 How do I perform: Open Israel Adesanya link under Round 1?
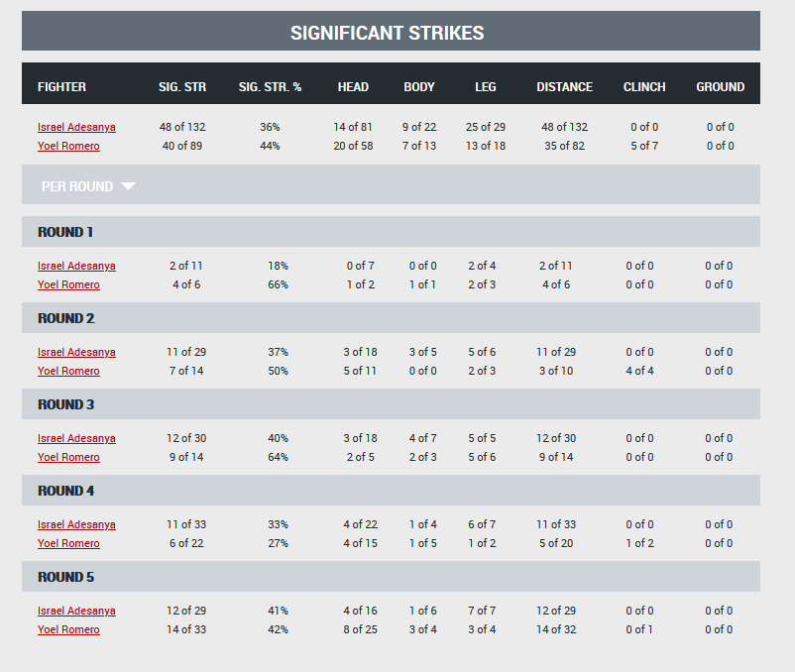[76, 266]
